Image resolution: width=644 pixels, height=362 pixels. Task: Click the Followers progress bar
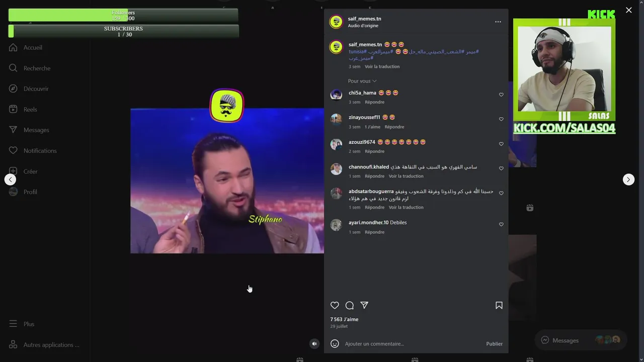(x=123, y=15)
